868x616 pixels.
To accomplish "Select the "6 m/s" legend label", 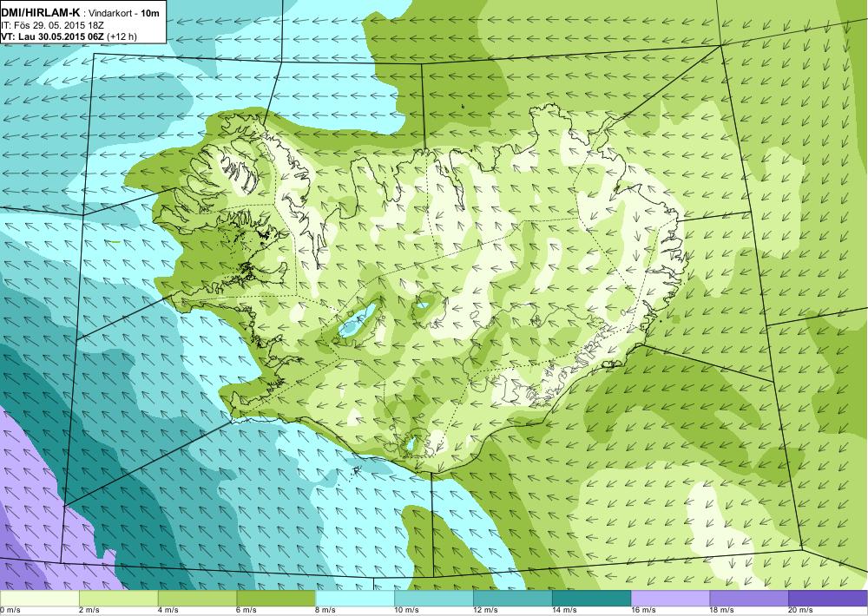I will point(247,611).
